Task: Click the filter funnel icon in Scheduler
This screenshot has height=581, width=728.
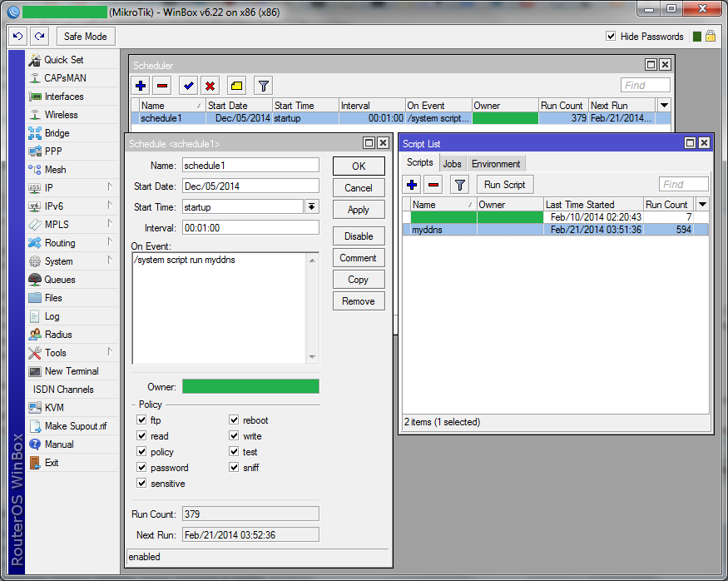Action: point(263,86)
